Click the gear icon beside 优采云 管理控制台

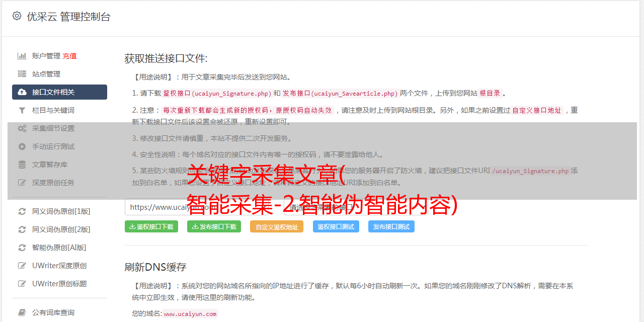coord(17,16)
